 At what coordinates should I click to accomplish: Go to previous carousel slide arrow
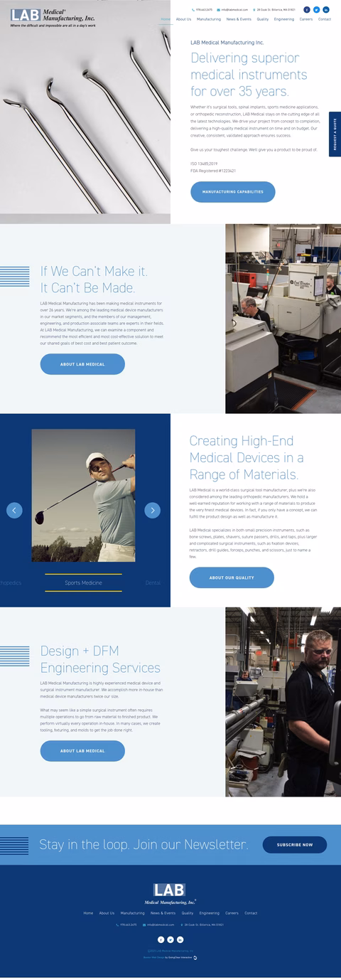[x=14, y=510]
